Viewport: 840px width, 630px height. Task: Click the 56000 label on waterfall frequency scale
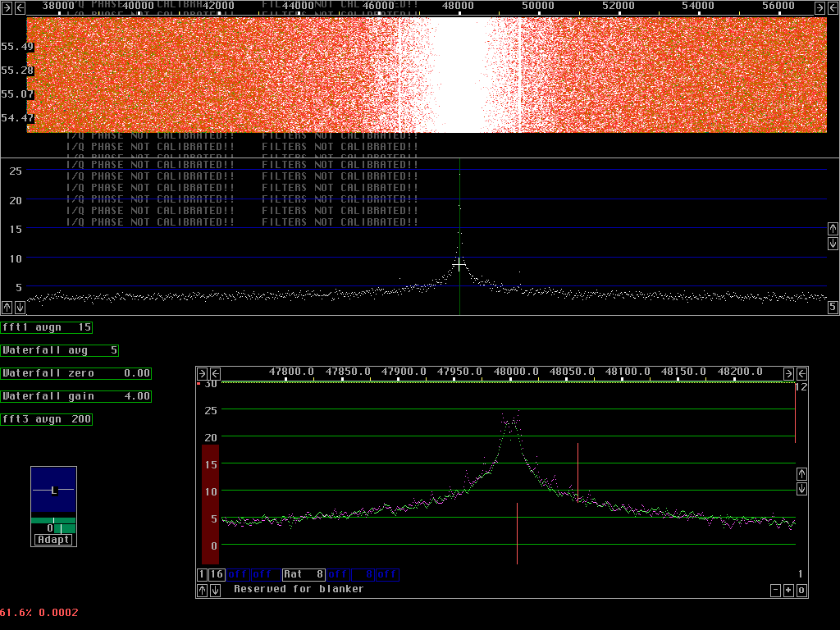[778, 6]
